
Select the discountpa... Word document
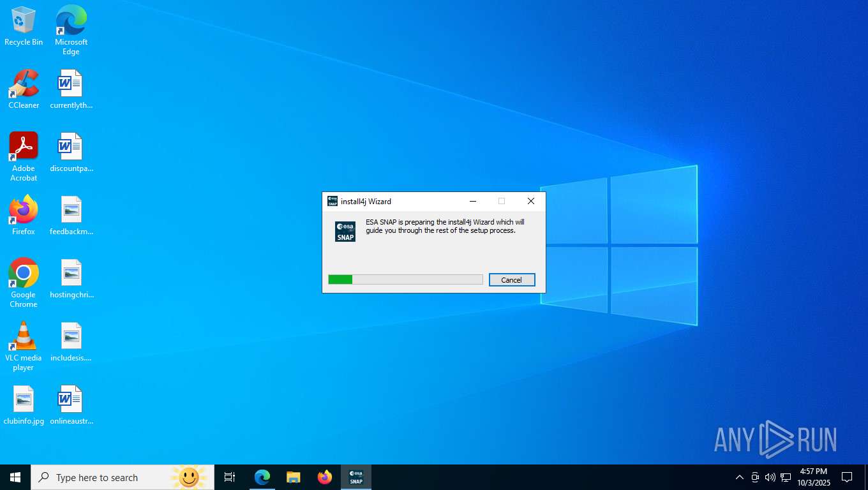coord(71,152)
